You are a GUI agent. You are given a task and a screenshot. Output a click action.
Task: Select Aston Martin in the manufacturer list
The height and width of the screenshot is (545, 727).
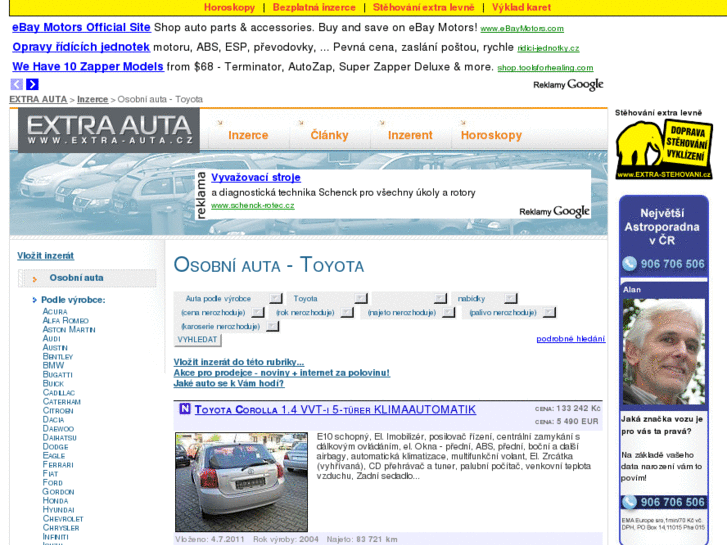pyautogui.click(x=69, y=329)
